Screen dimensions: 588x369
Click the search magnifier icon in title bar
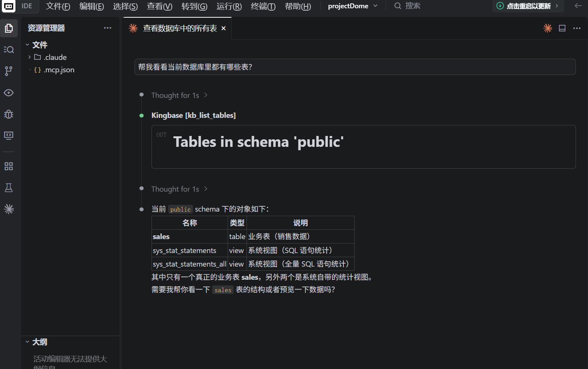point(397,6)
